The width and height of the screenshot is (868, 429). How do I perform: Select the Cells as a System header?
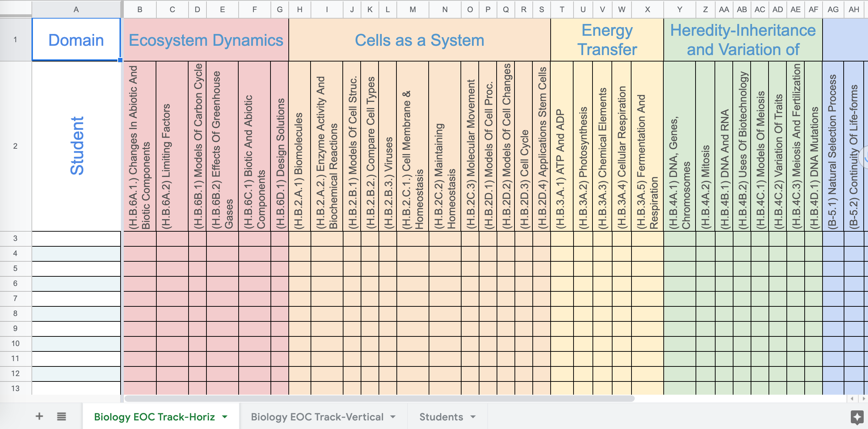point(419,40)
